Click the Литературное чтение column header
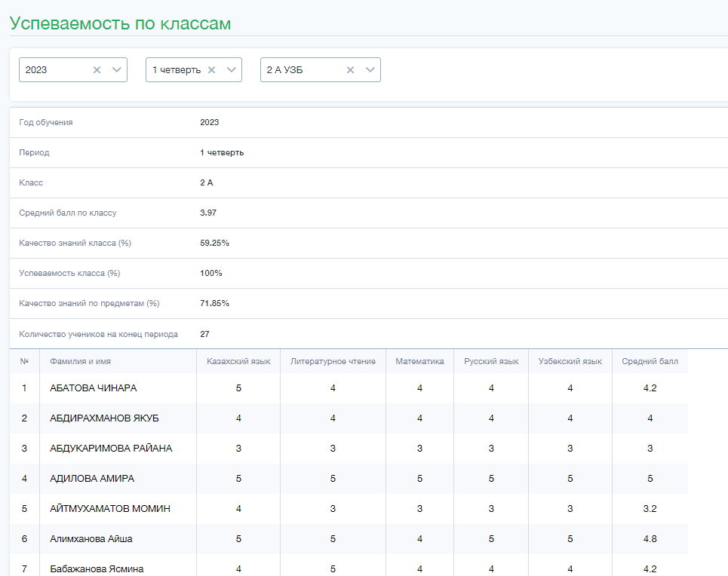Screen dimensions: 728x576 tap(333, 361)
